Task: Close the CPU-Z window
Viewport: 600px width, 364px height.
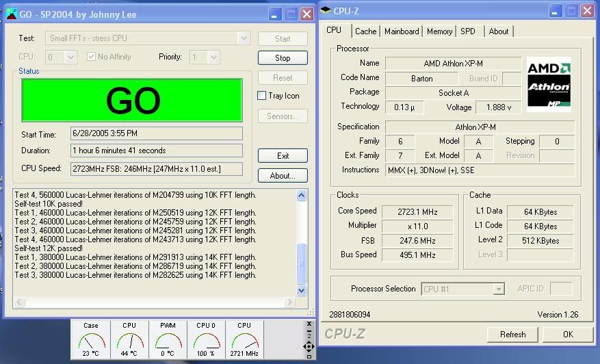Action: [x=588, y=11]
